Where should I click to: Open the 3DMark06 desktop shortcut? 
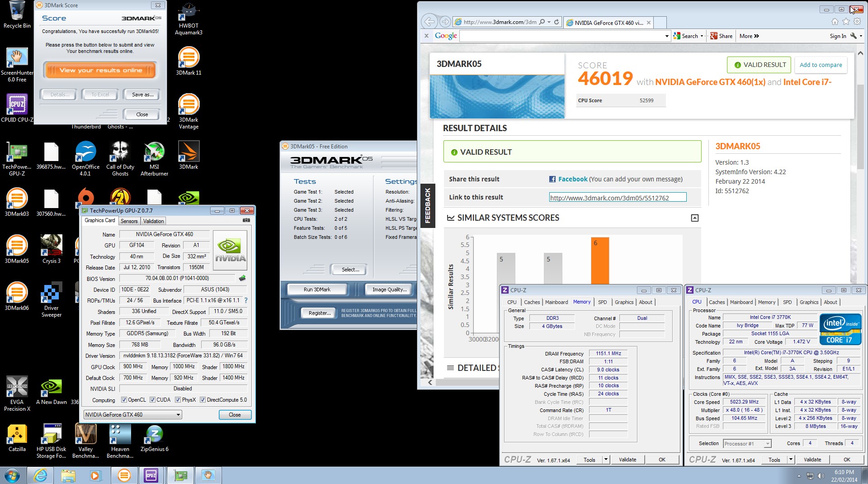pos(17,296)
